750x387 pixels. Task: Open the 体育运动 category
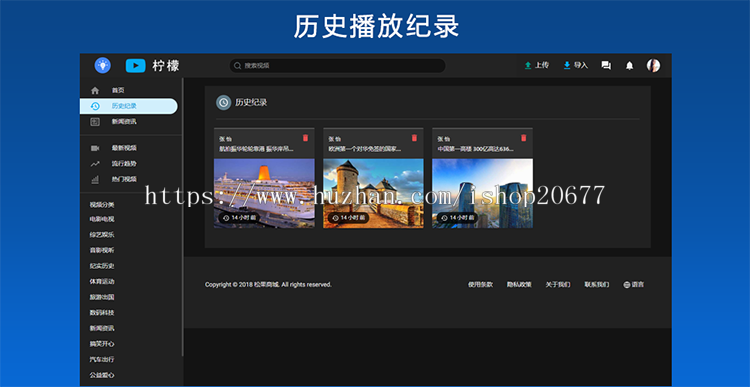pos(102,282)
